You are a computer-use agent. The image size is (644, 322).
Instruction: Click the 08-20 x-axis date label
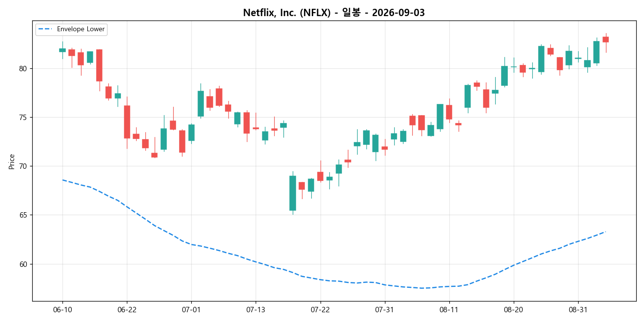[x=513, y=309]
